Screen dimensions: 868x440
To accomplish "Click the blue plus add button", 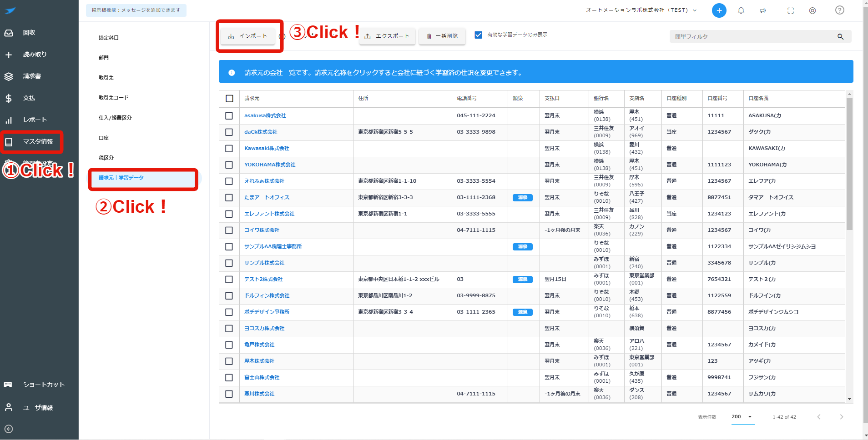I will 719,10.
